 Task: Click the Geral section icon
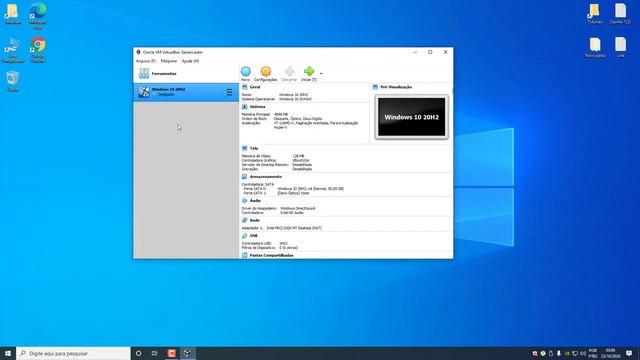(x=244, y=87)
